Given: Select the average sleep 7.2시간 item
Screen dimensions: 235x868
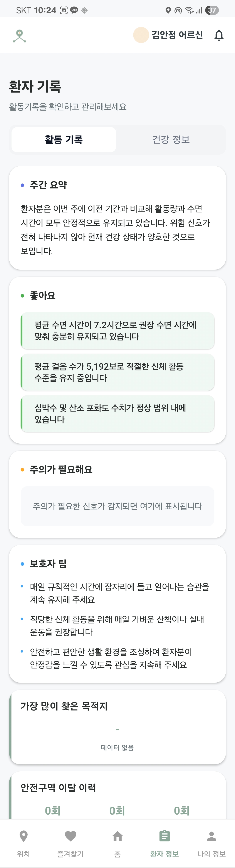Looking at the screenshot, I should coord(117,331).
